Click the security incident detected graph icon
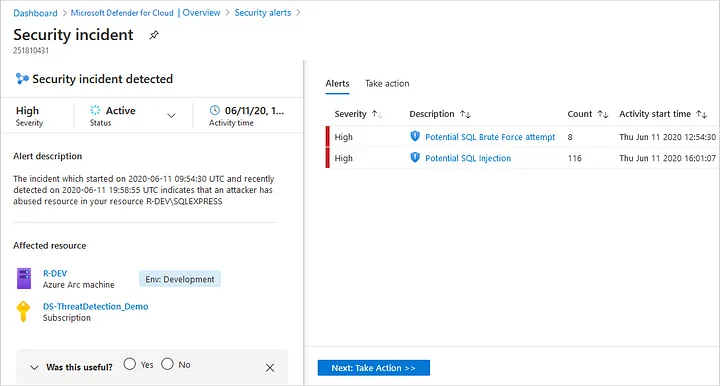This screenshot has width=720, height=386. (x=22, y=79)
